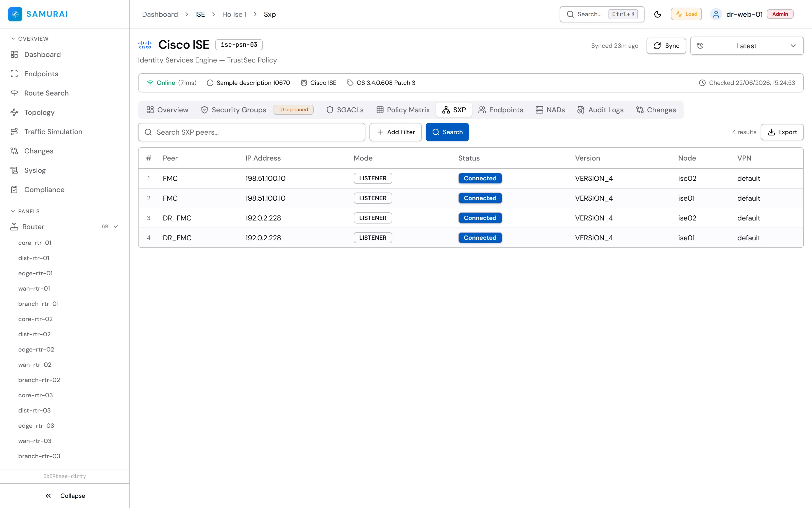Click LISTENER badge in row 1

[373, 178]
